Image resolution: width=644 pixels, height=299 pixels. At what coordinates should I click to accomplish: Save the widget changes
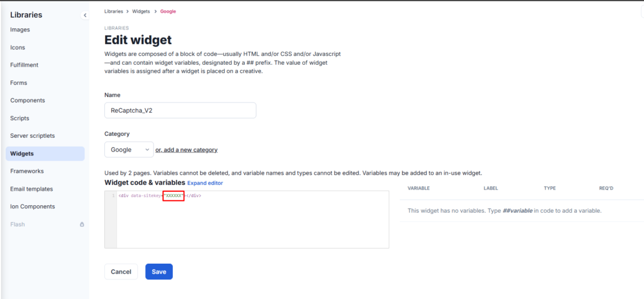click(x=159, y=271)
